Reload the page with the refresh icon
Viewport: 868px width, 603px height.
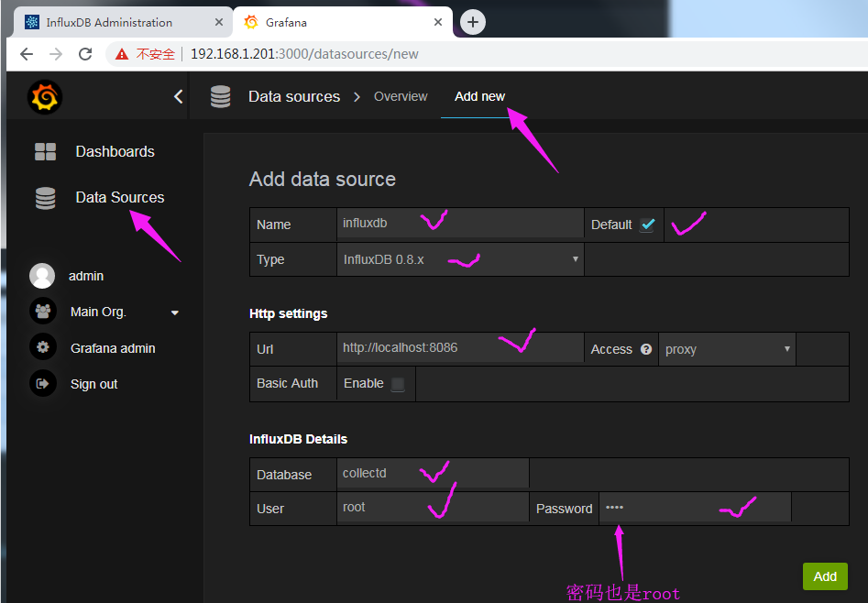[85, 54]
